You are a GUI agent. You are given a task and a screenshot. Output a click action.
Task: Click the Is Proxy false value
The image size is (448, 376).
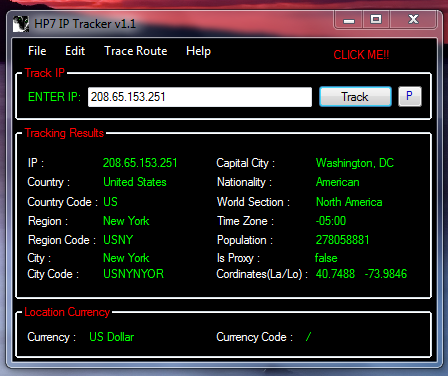coord(326,258)
